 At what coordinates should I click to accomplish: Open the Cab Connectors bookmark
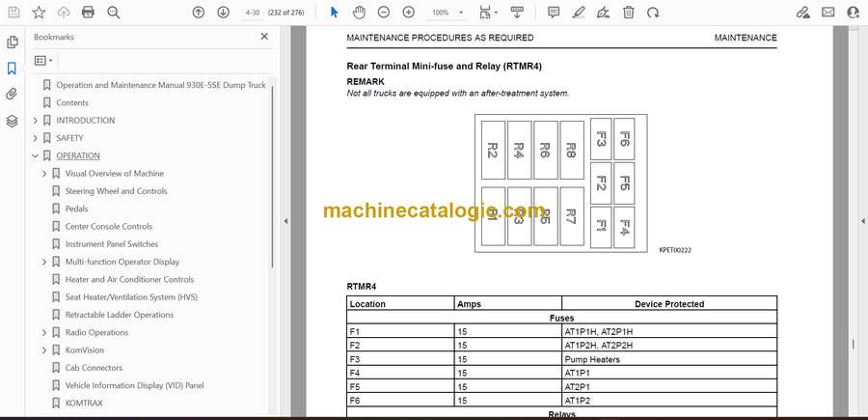[x=95, y=368]
